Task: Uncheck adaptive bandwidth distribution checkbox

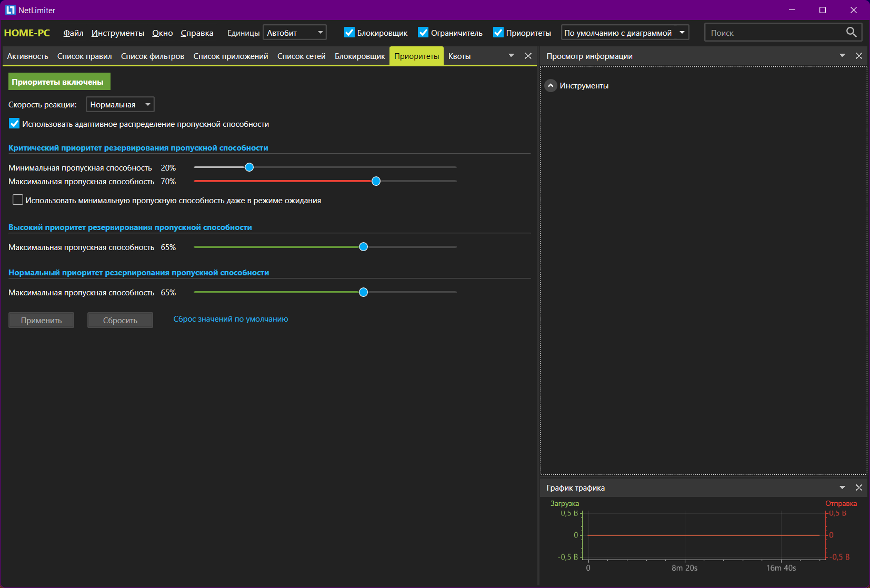Action: pyautogui.click(x=14, y=124)
